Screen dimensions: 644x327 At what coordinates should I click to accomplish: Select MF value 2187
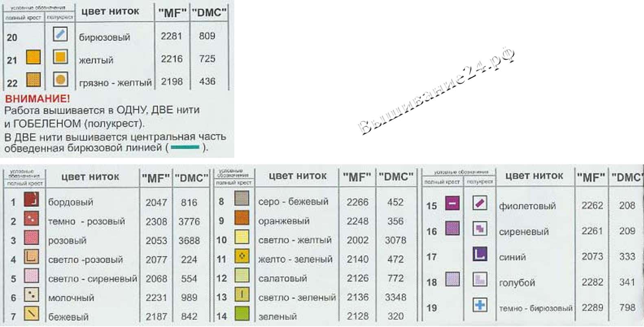156,316
